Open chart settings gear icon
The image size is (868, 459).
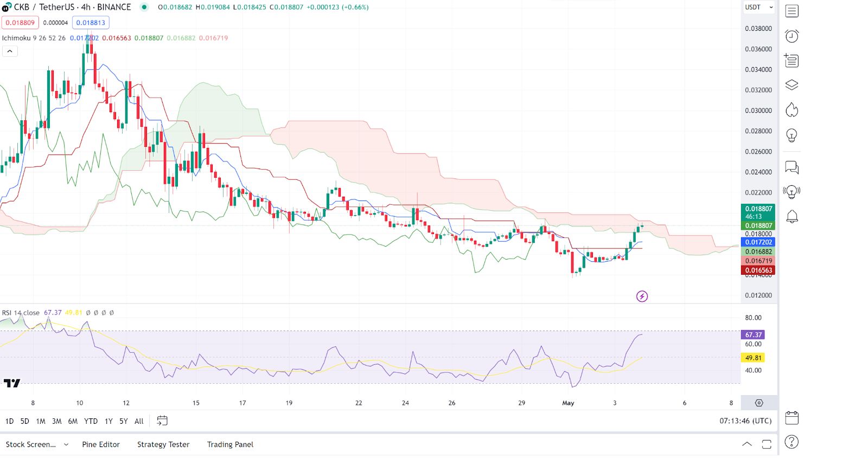tap(759, 403)
